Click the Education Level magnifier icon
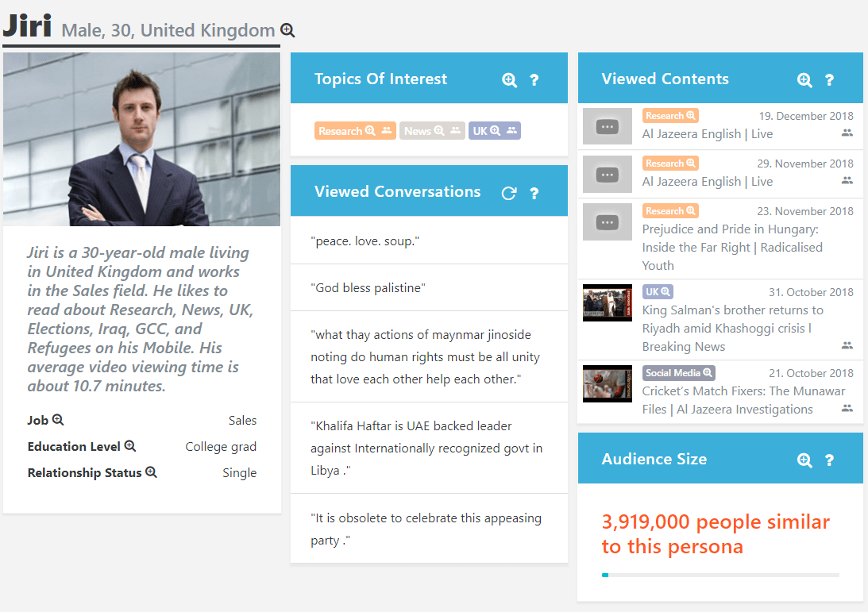868x612 pixels. click(130, 446)
